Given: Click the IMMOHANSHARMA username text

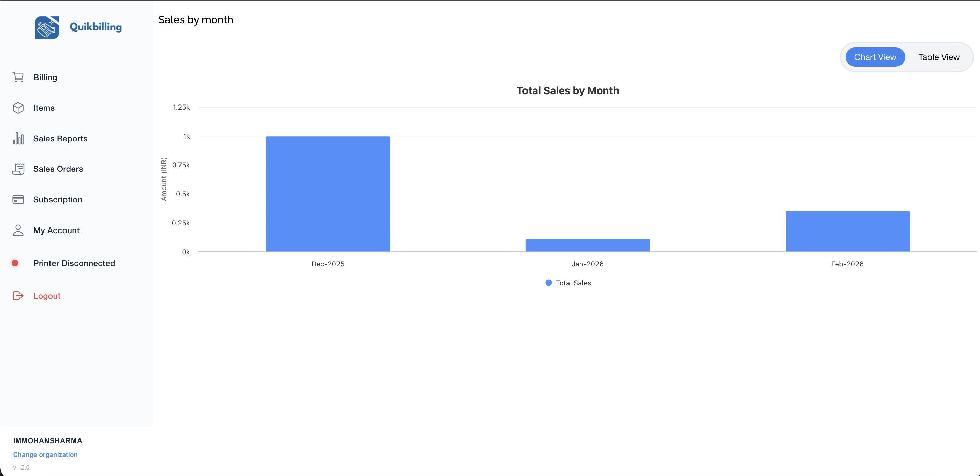Looking at the screenshot, I should pyautogui.click(x=47, y=440).
